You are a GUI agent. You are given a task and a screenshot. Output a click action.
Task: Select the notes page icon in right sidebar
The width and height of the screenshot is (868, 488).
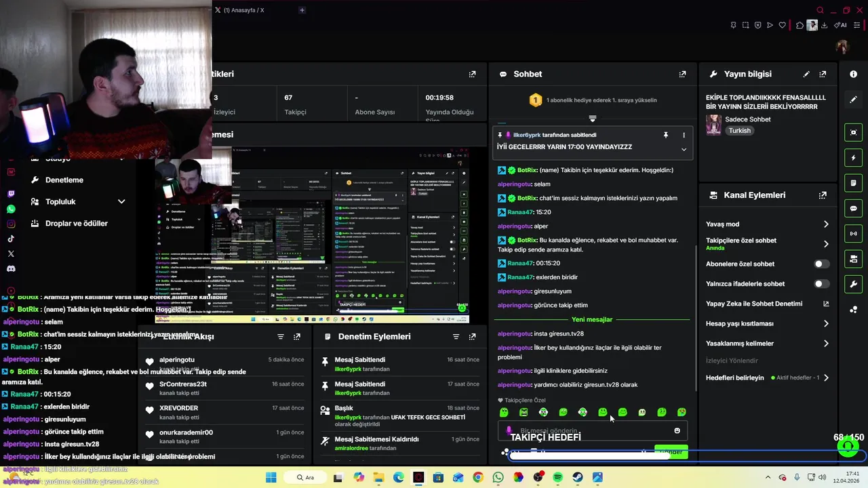point(853,183)
